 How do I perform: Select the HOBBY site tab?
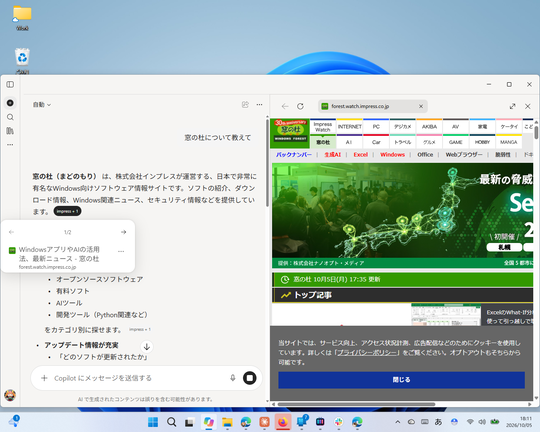click(x=482, y=142)
